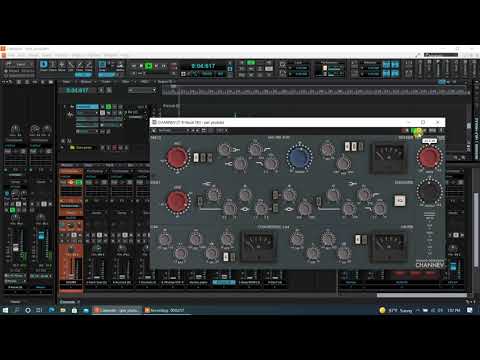This screenshot has width=480, height=360.
Task: Open the Insert menu
Action: tap(47, 55)
